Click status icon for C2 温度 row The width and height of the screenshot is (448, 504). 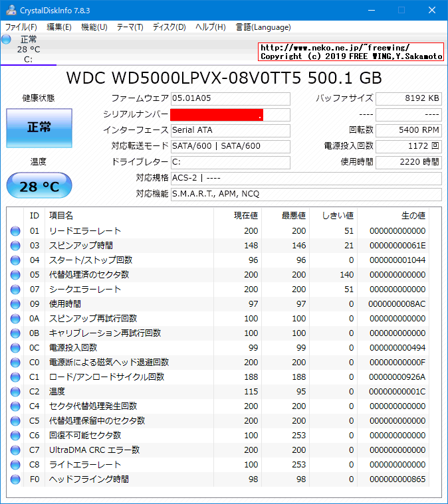point(15,392)
